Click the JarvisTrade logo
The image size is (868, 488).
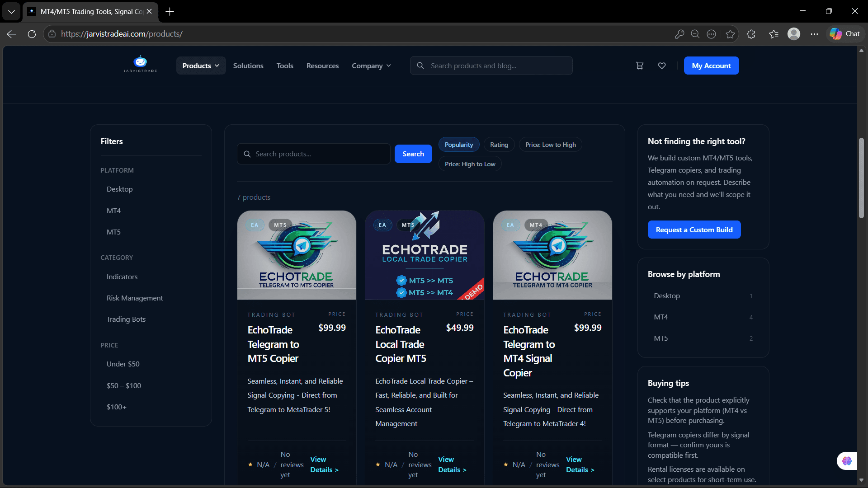tap(141, 64)
